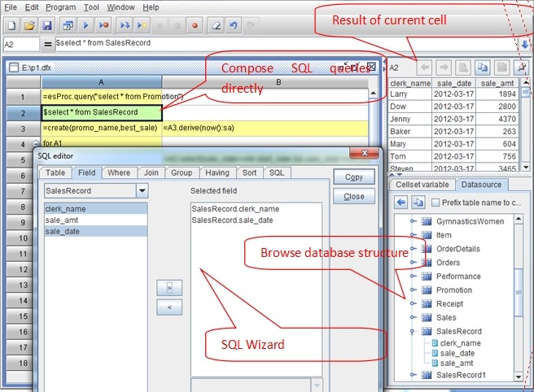Open file using the folder icon
The height and width of the screenshot is (392, 534).
(29, 25)
